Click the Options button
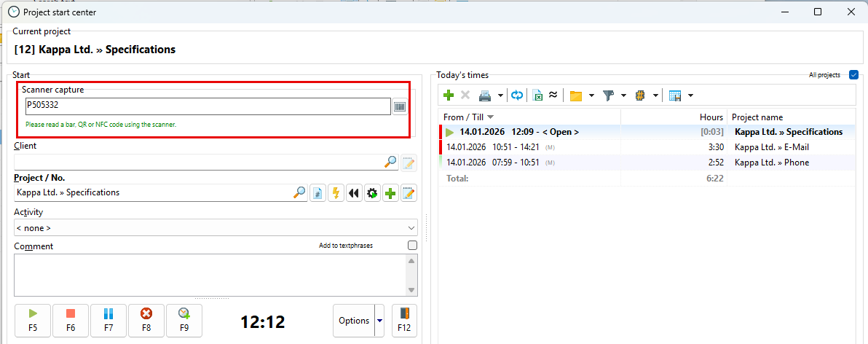Viewport: 868px width, 344px height. (354, 321)
